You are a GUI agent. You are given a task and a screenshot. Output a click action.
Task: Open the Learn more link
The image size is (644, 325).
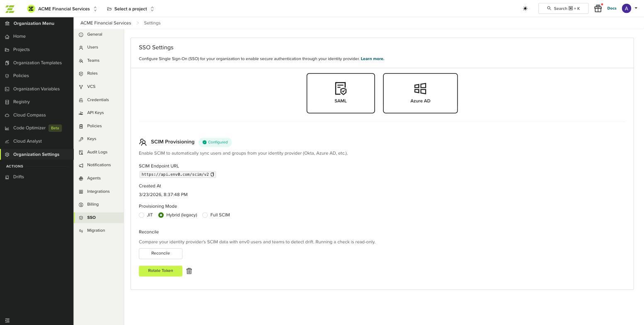tap(372, 59)
